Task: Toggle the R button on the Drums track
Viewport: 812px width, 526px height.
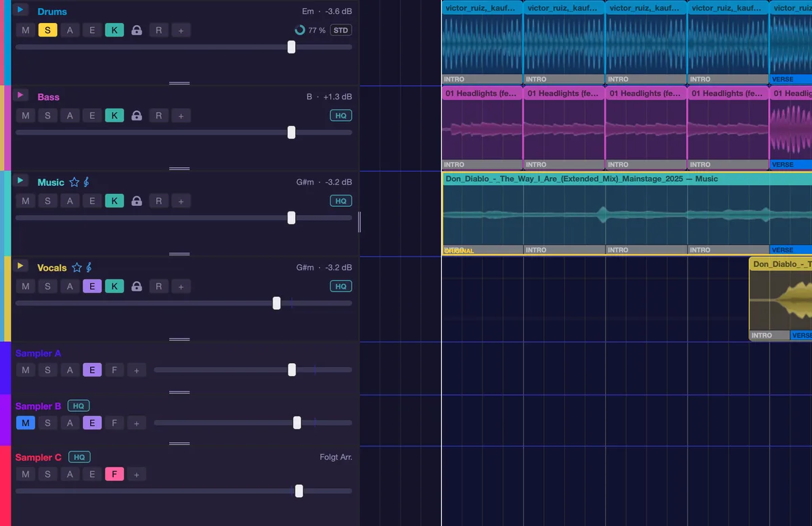Action: [158, 30]
